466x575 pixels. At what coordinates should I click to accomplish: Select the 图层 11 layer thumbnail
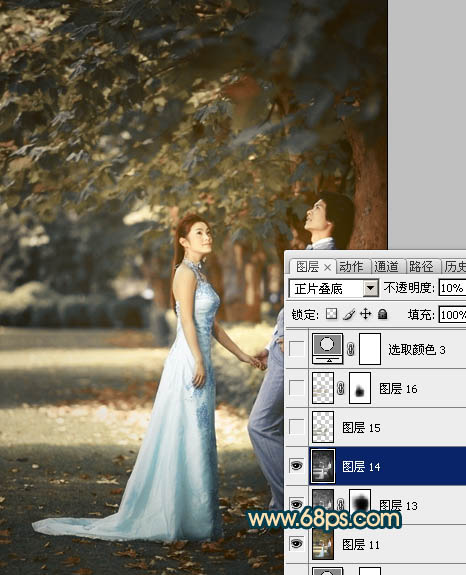click(323, 544)
